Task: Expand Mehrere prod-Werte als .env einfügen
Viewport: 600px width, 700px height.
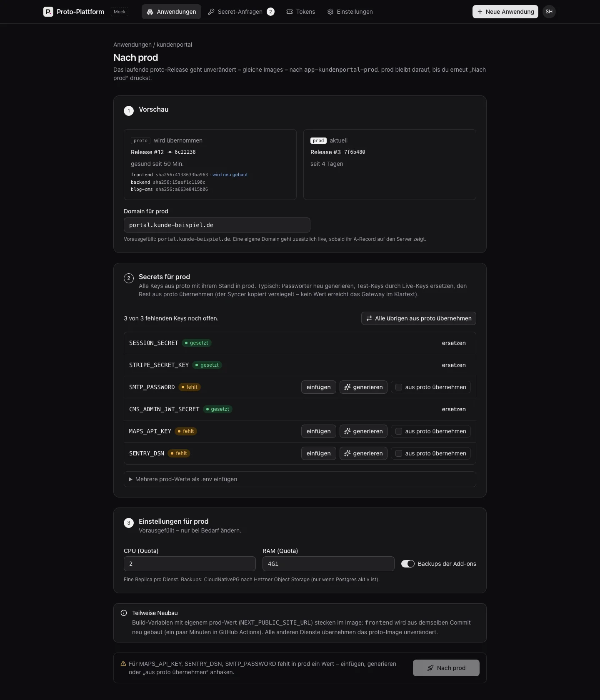Action: coord(300,479)
